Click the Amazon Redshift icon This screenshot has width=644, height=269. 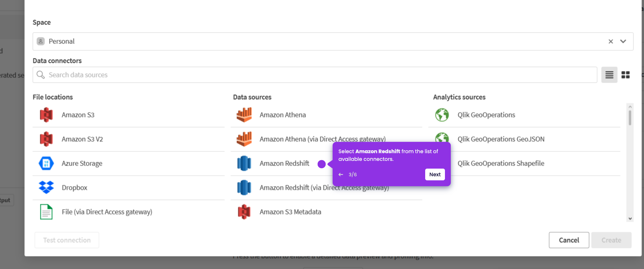click(244, 163)
